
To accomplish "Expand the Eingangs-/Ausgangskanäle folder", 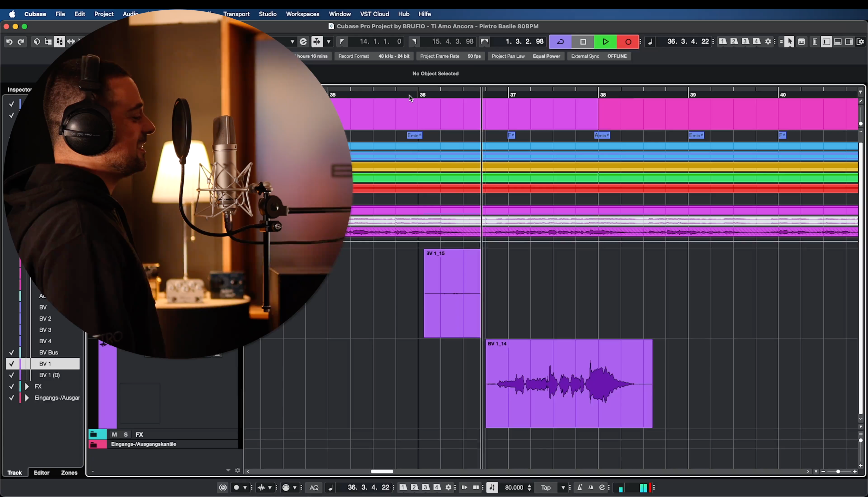I will point(27,398).
